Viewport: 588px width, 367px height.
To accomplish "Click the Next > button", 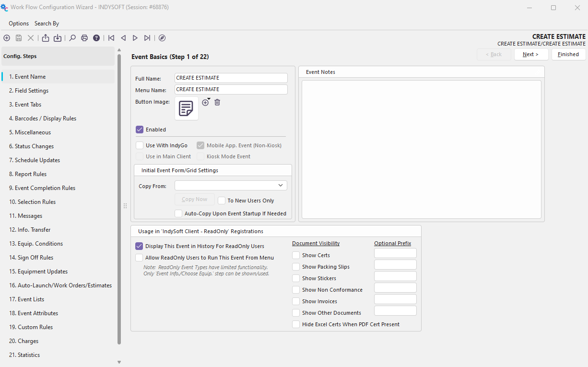I will (530, 55).
